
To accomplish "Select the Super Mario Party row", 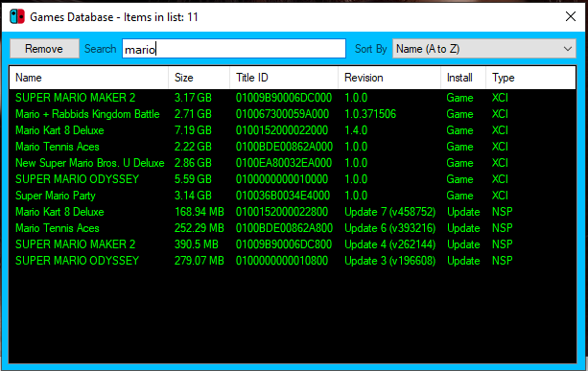I will pyautogui.click(x=293, y=196).
